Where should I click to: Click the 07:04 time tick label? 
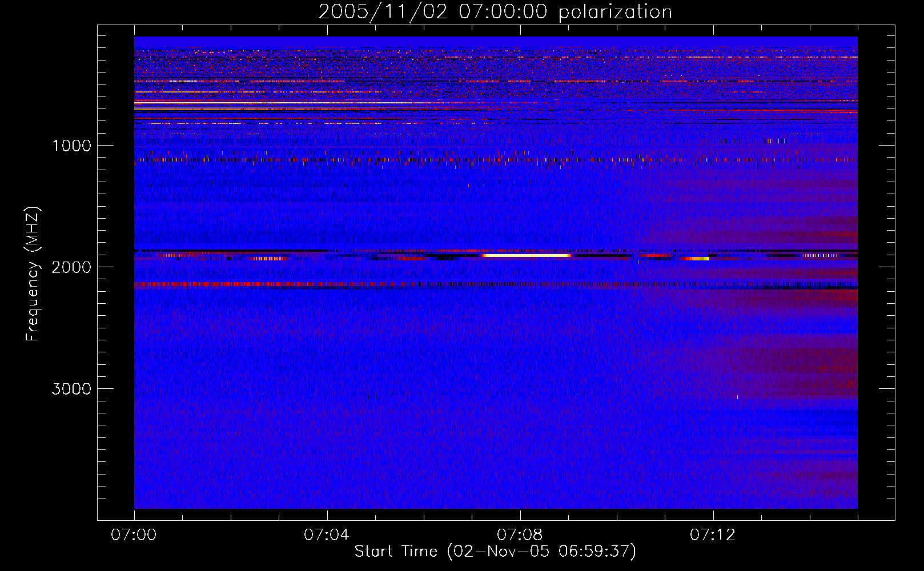pos(327,535)
